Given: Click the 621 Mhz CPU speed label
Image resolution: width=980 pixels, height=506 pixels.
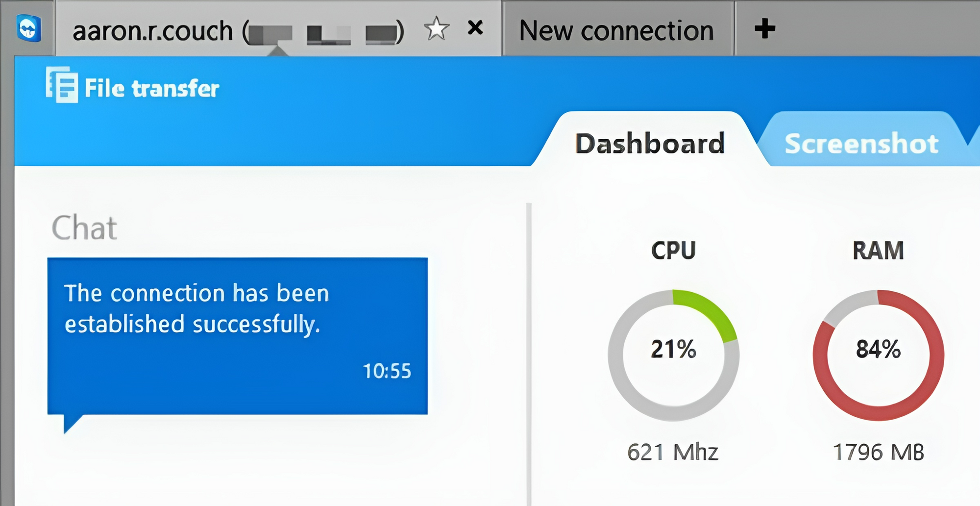Looking at the screenshot, I should click(673, 452).
